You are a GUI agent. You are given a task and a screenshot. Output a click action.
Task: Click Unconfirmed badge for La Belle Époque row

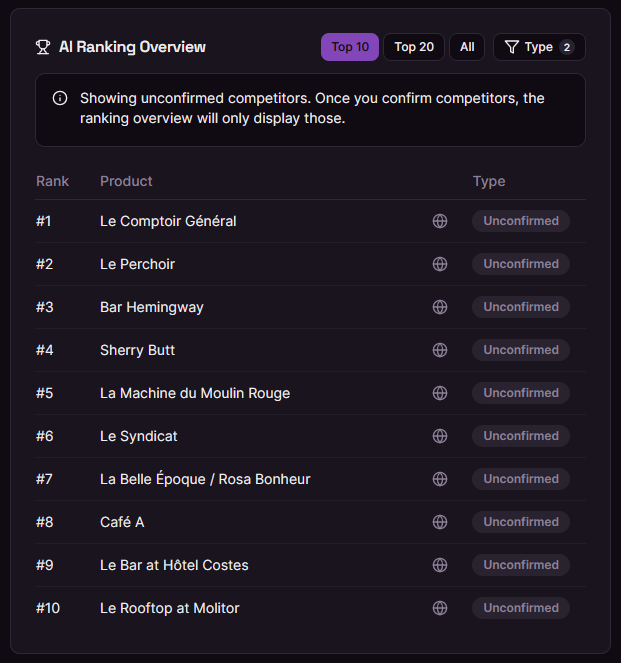[x=521, y=479]
